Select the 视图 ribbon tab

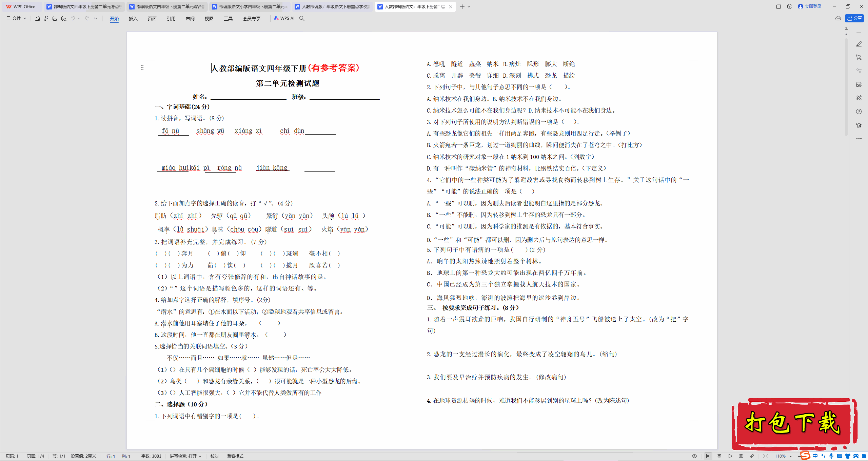point(209,19)
